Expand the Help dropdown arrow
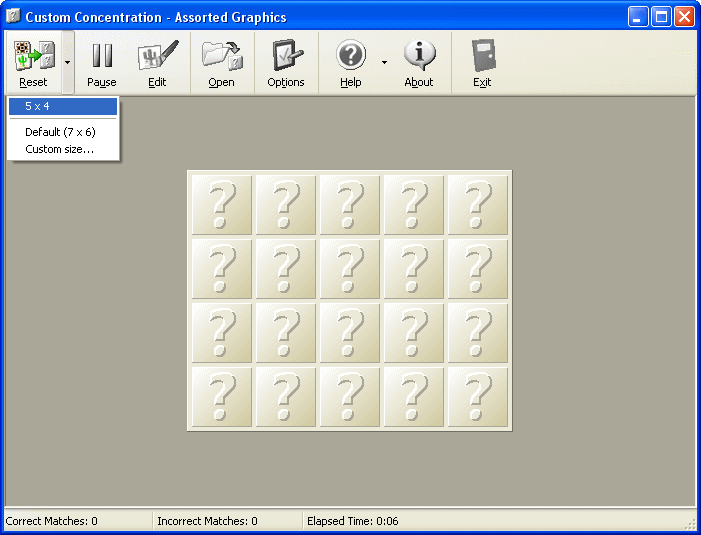 point(384,62)
